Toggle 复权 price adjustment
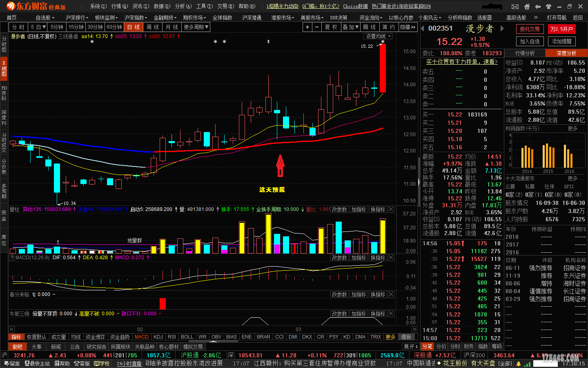 coord(331,27)
